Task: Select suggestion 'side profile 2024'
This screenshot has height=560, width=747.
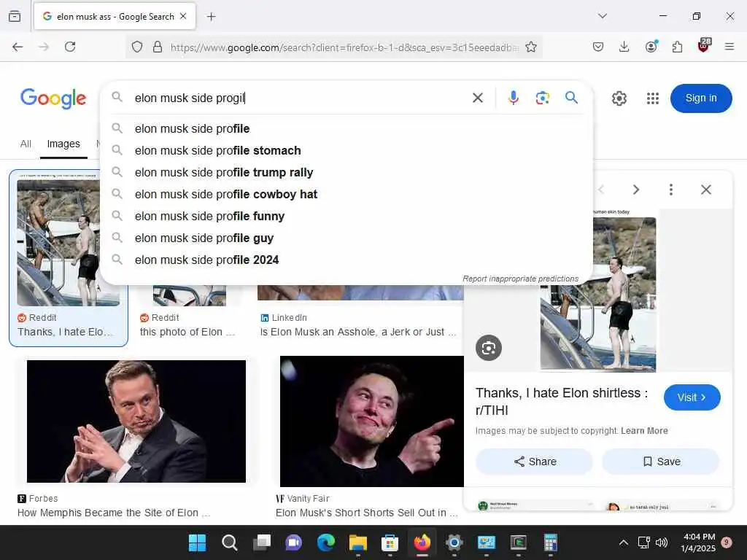Action: click(347, 260)
